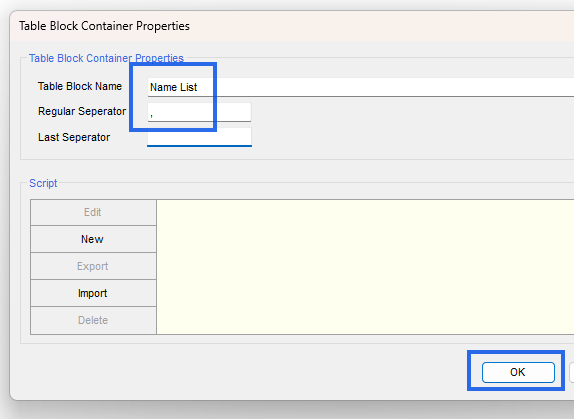Viewport: 574px width, 419px height.
Task: Import a script file
Action: 93,293
